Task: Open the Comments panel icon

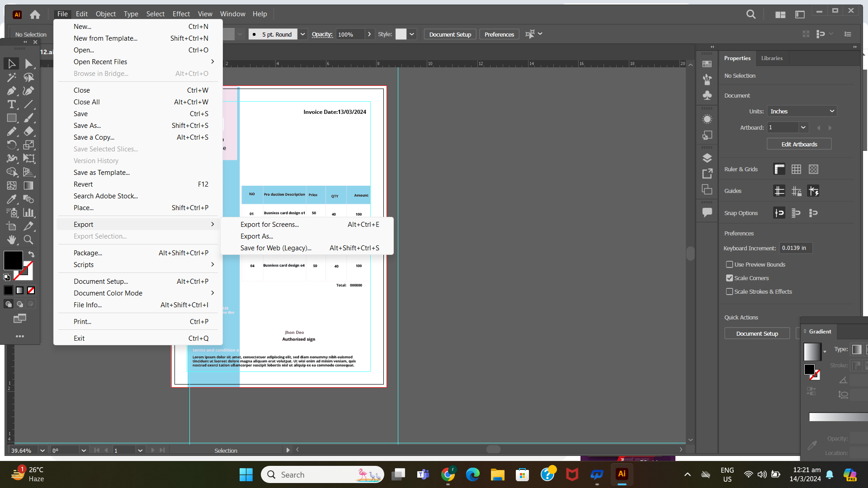Action: coord(707,213)
